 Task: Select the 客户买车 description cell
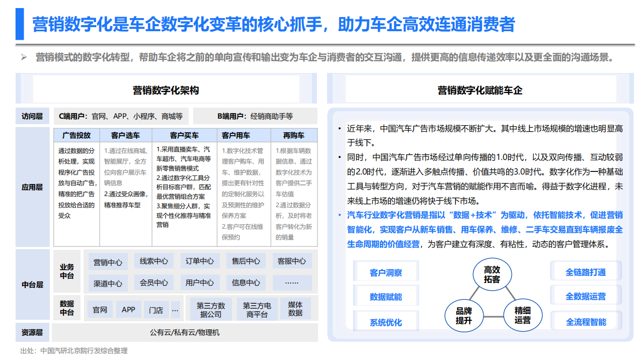(185, 194)
